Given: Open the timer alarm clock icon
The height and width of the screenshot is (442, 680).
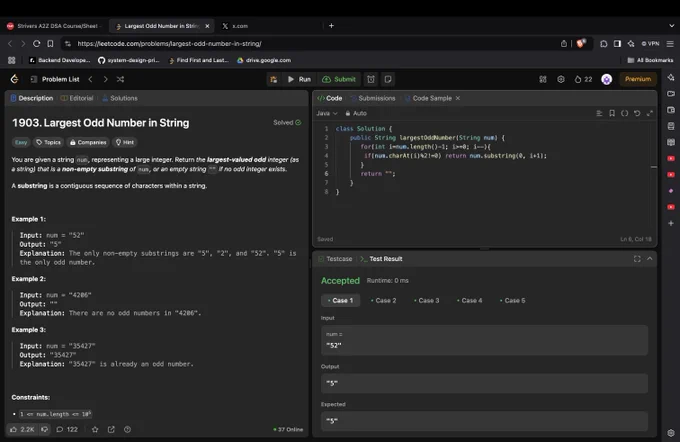Looking at the screenshot, I should point(371,79).
